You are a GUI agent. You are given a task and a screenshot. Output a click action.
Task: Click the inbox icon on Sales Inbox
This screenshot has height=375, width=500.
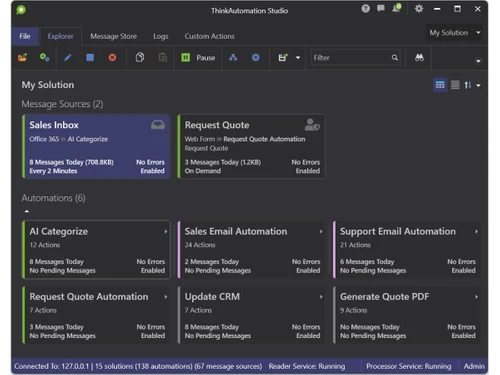point(158,125)
